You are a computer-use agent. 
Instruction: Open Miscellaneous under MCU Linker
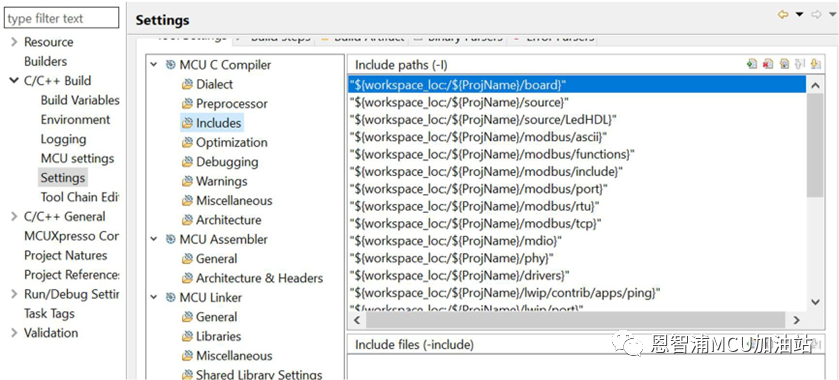pos(234,356)
